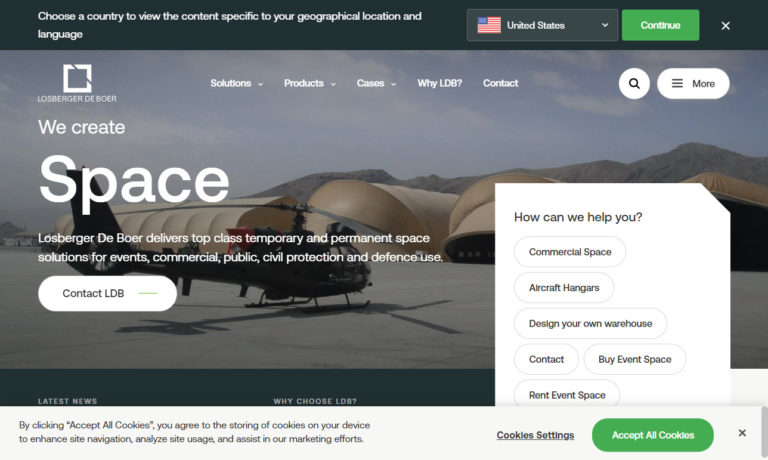768x460 pixels.
Task: Open the search magnifier icon
Action: 634,83
